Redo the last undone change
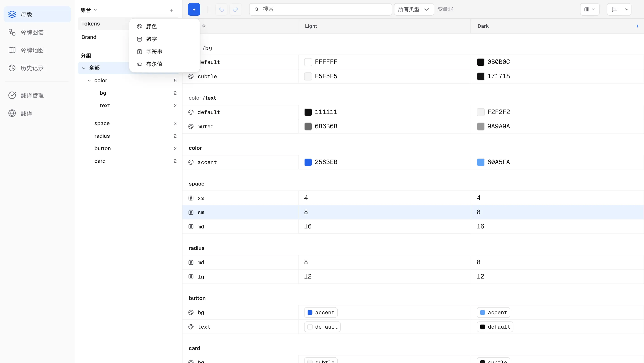Screen dimensions: 644x363 click(235, 9)
